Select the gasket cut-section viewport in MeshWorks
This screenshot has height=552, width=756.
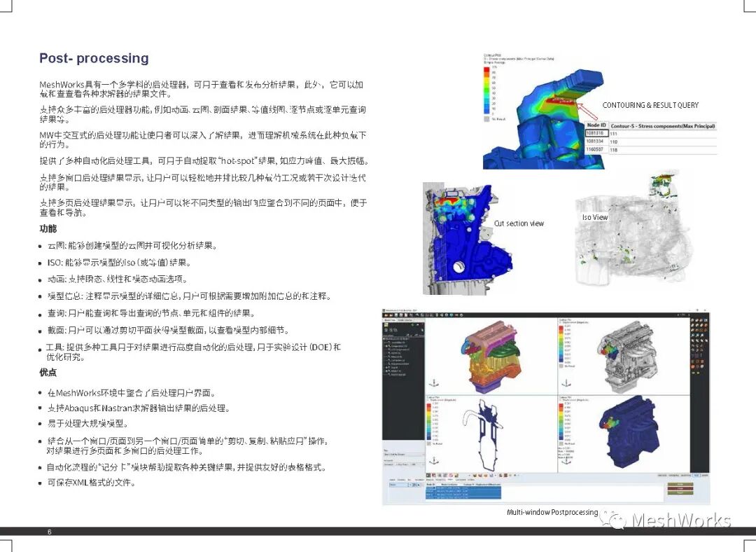coord(491,433)
